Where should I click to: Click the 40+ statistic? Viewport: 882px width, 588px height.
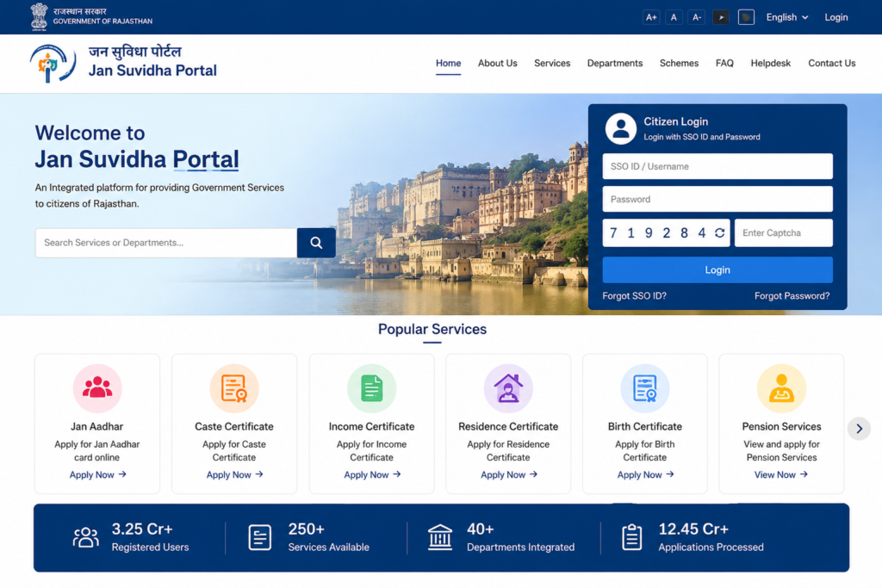480,529
